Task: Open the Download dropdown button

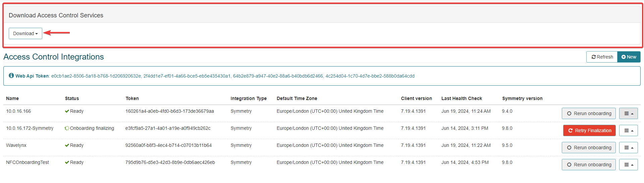Action: click(x=25, y=33)
